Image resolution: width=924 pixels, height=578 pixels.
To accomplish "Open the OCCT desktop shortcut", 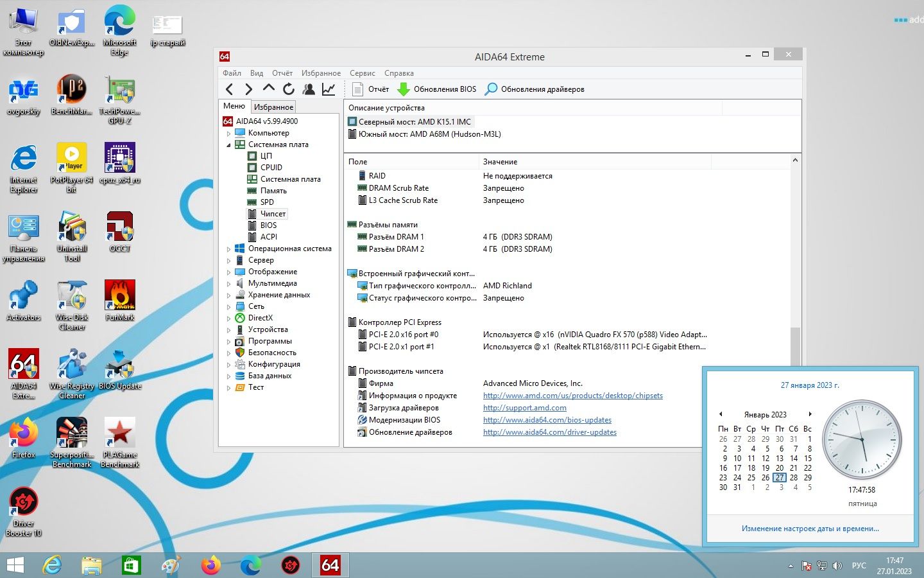I will click(120, 232).
